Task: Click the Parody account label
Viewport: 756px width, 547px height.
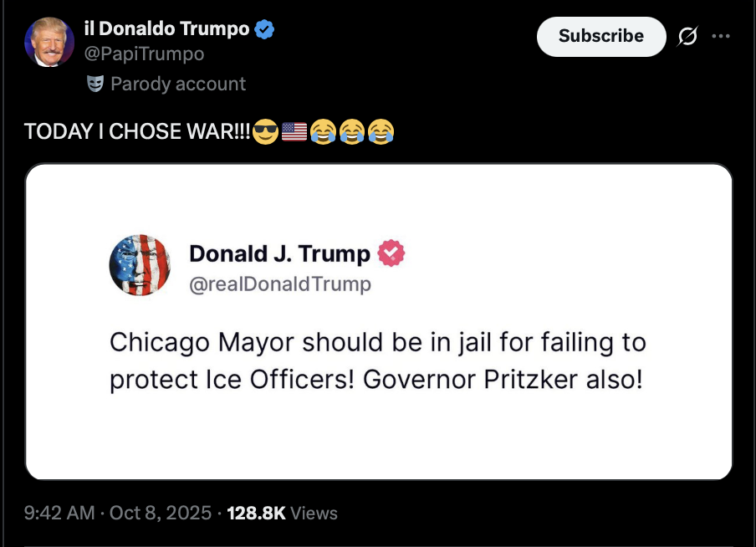Action: 178,84
